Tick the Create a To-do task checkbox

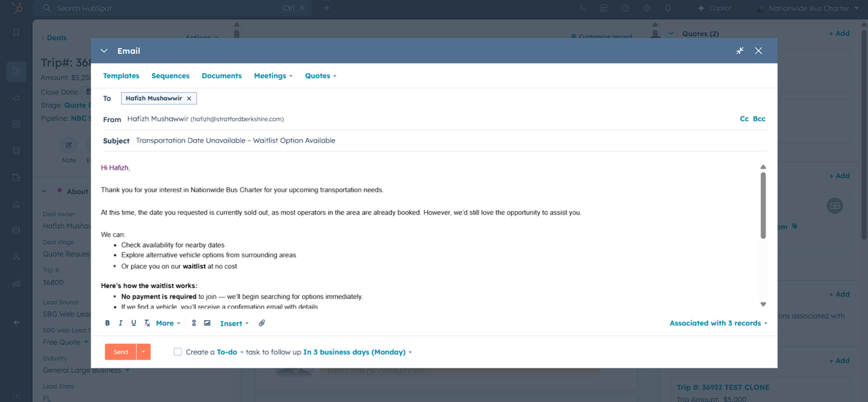tap(178, 352)
